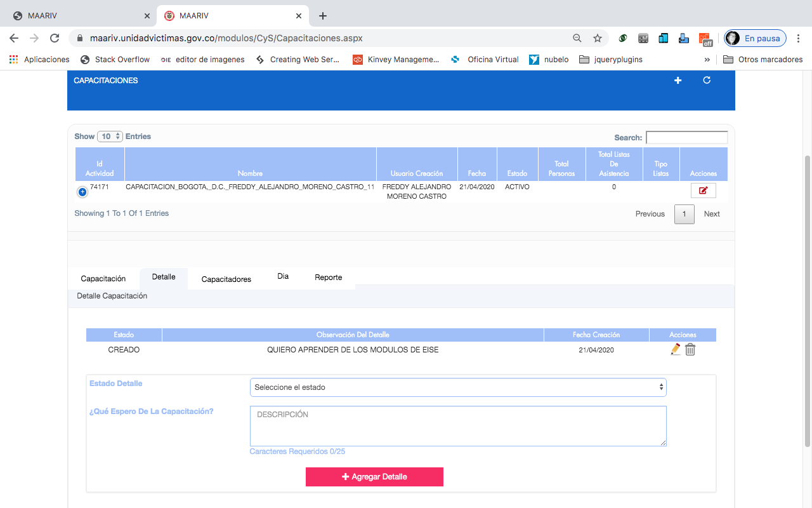The width and height of the screenshot is (812, 508).
Task: Click the extension icon with off badge
Action: [x=705, y=39]
